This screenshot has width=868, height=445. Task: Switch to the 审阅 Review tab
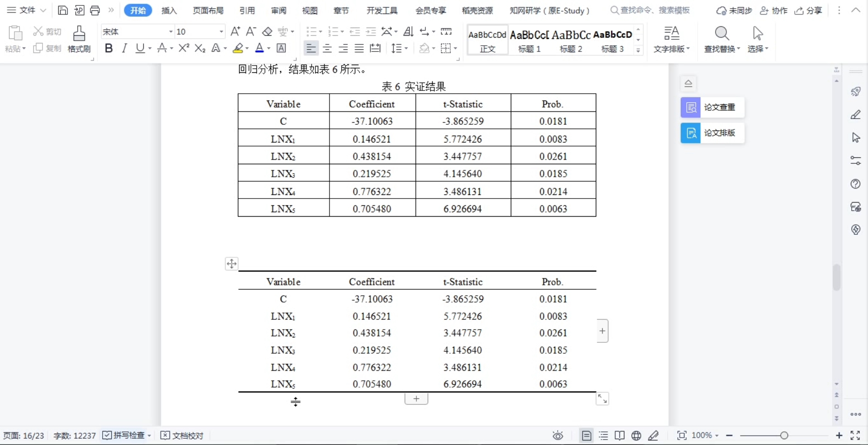(278, 10)
